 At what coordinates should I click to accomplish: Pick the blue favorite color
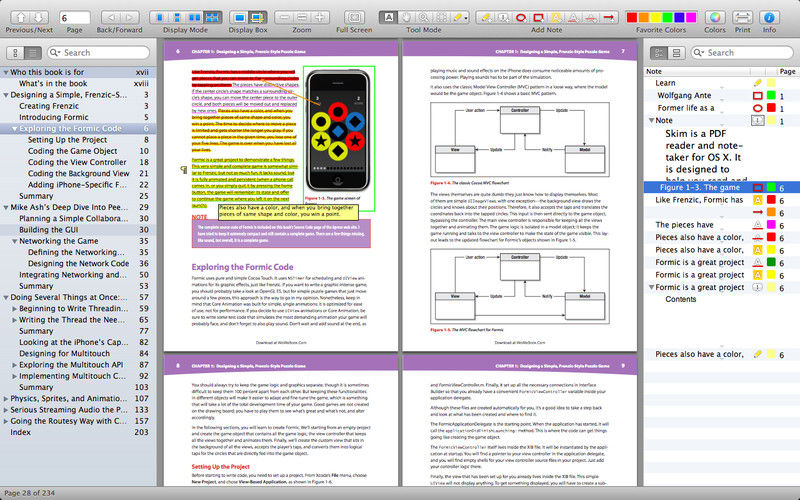[679, 17]
